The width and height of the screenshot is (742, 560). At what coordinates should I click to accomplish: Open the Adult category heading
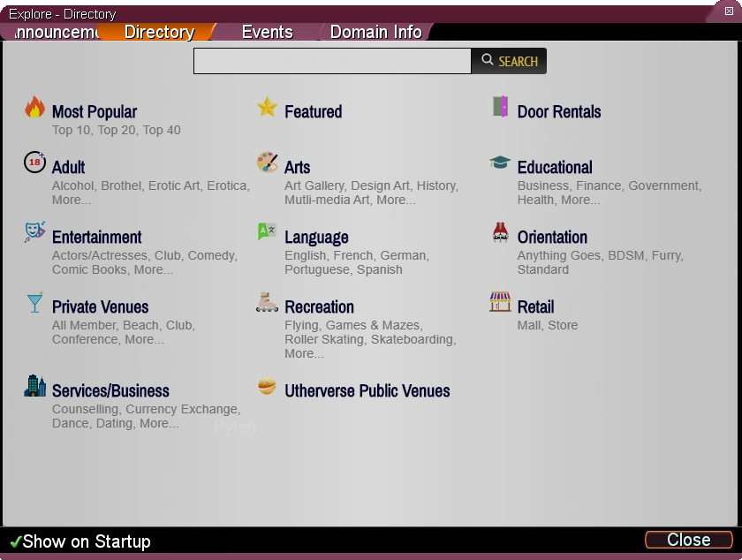pos(68,167)
